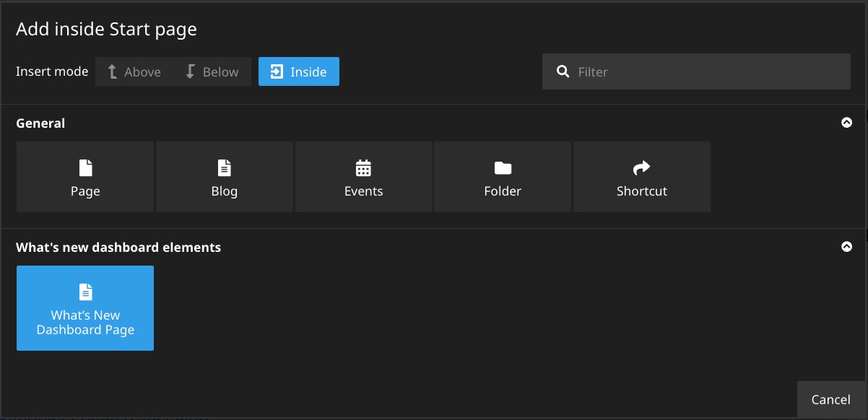Click the Folder icon in General

point(503,168)
